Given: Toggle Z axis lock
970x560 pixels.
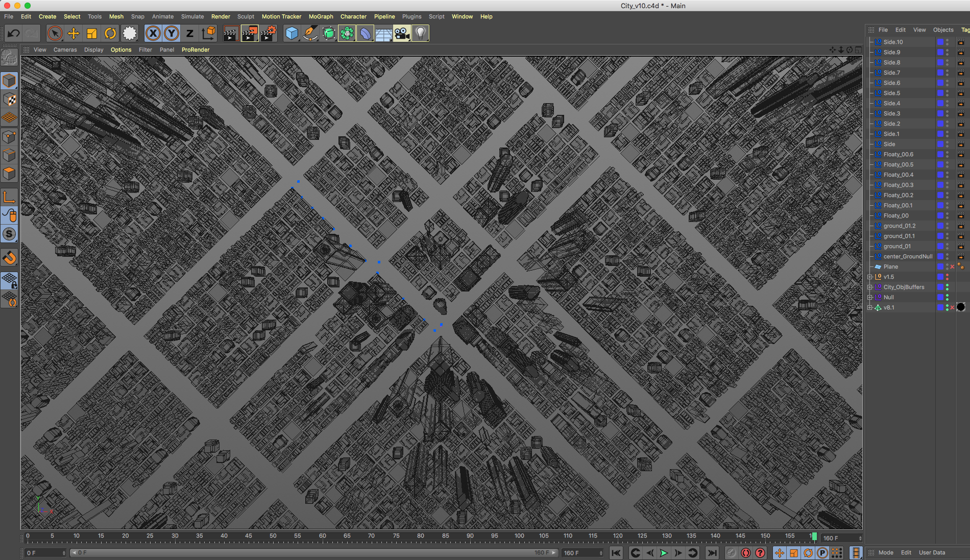Looking at the screenshot, I should click(190, 34).
